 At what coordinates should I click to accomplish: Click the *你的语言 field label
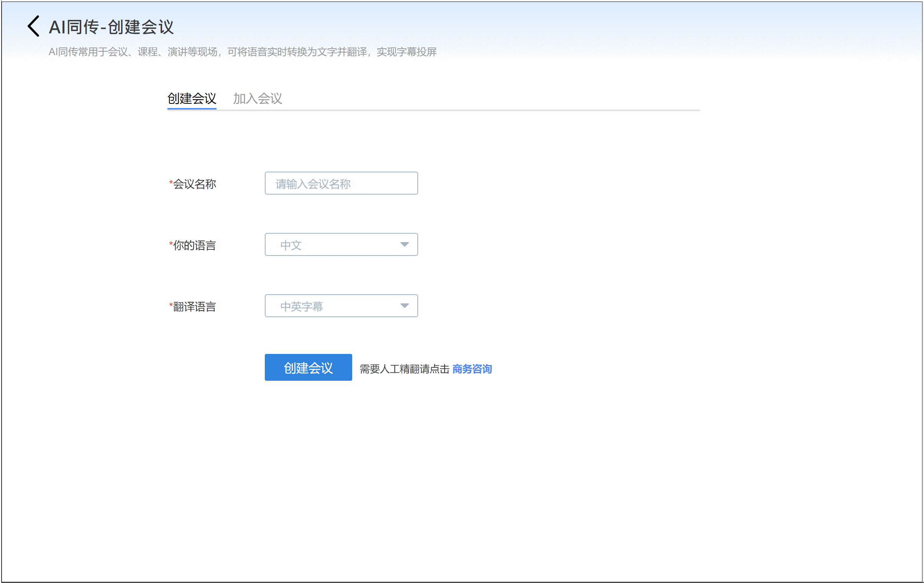pos(193,245)
